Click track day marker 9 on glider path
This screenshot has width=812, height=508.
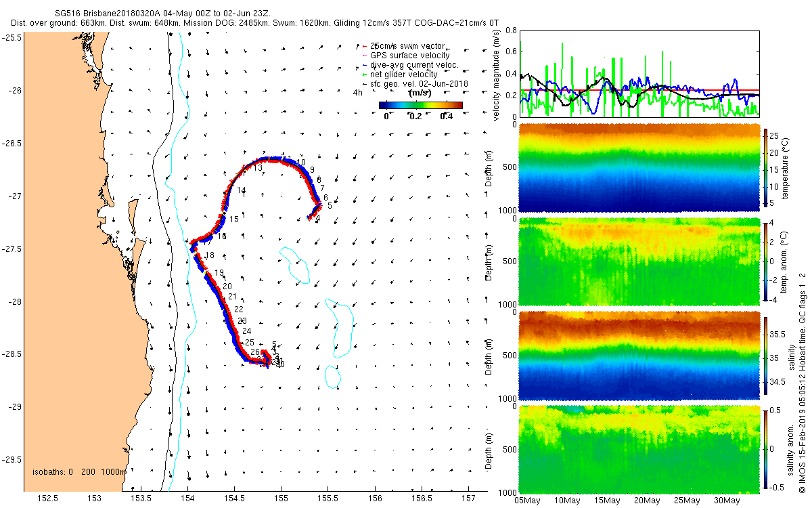312,169
